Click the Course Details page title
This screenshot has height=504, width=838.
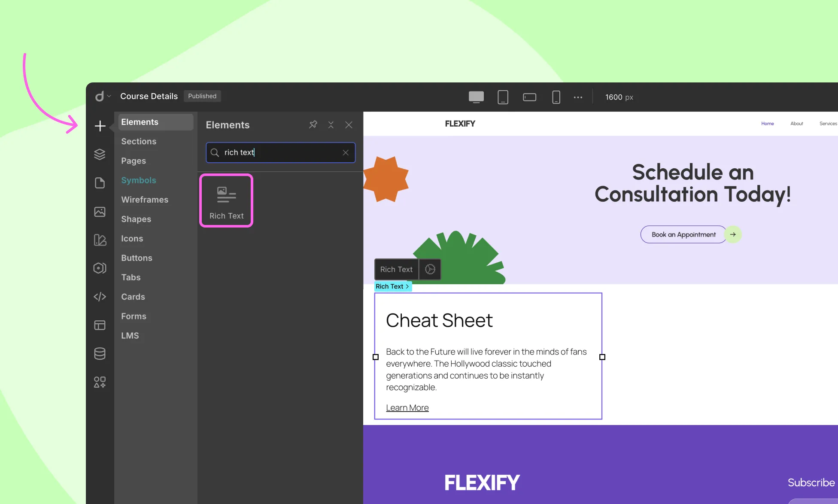pos(149,96)
